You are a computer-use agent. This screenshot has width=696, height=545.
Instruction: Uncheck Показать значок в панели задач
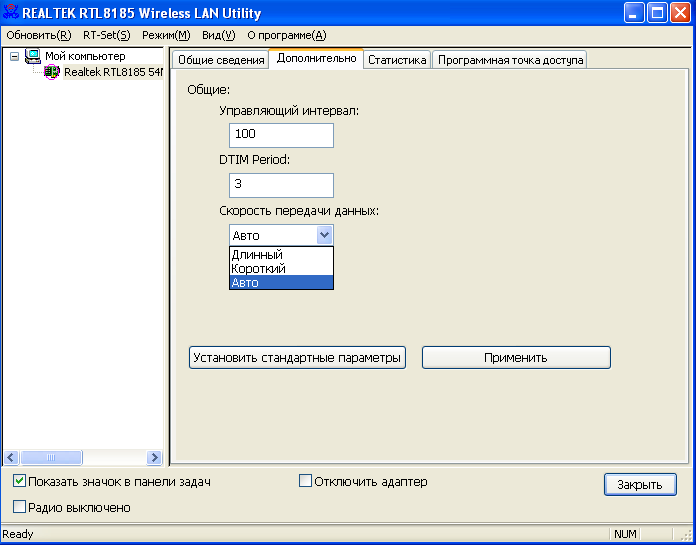click(x=19, y=481)
